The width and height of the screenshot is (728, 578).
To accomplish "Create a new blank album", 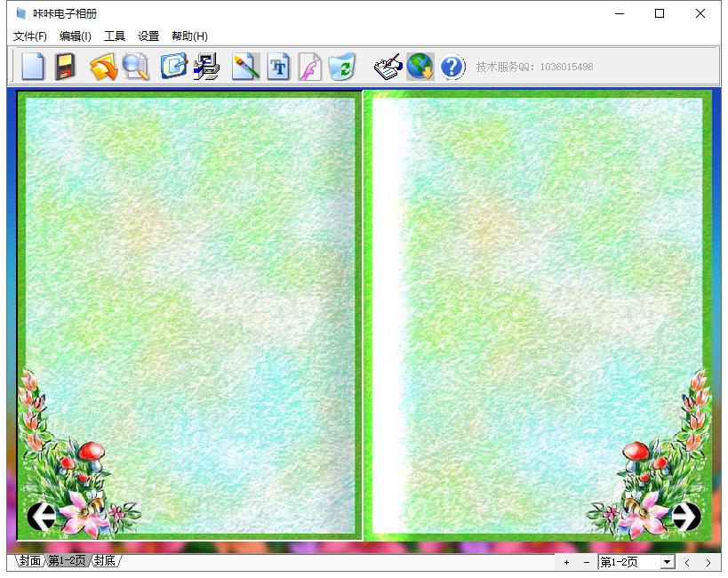I will pos(33,67).
